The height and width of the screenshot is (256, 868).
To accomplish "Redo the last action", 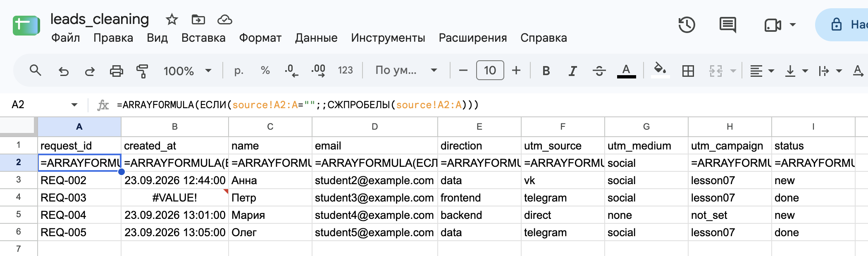I will pos(90,71).
